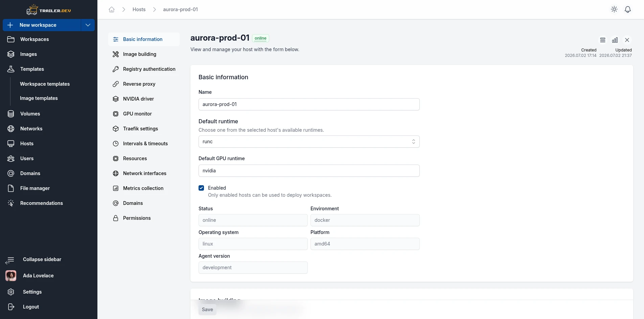The width and height of the screenshot is (644, 319).
Task: Click the Volumes database icon
Action: [x=11, y=114]
